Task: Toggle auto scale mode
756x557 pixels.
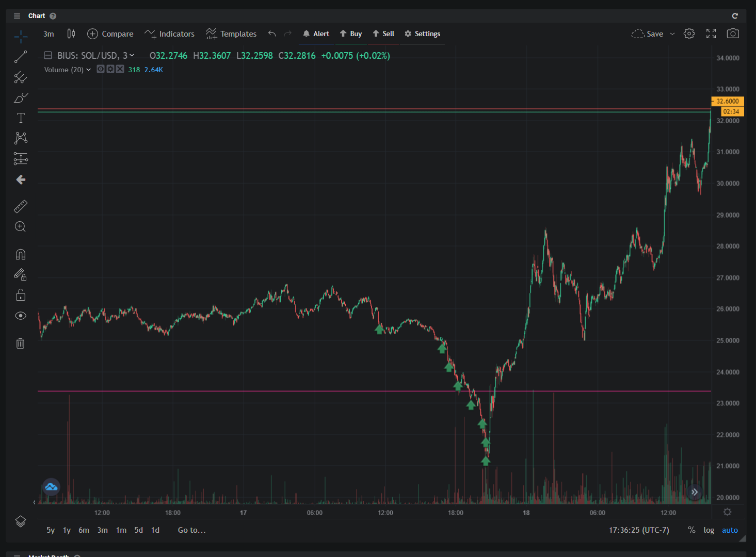Action: [x=730, y=530]
